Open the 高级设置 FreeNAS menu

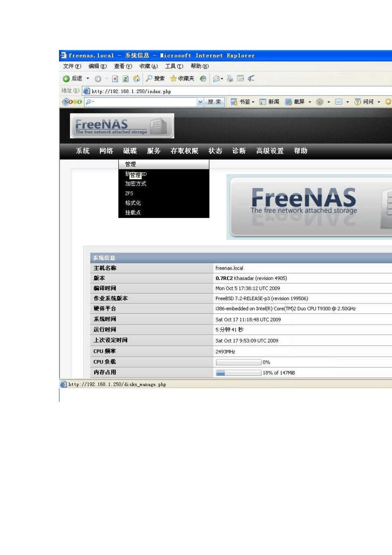point(270,151)
